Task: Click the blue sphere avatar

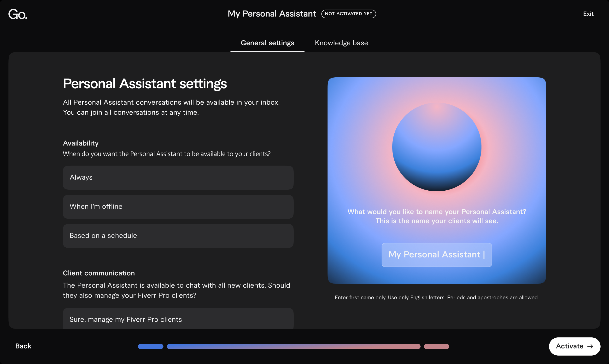Action: point(437,147)
